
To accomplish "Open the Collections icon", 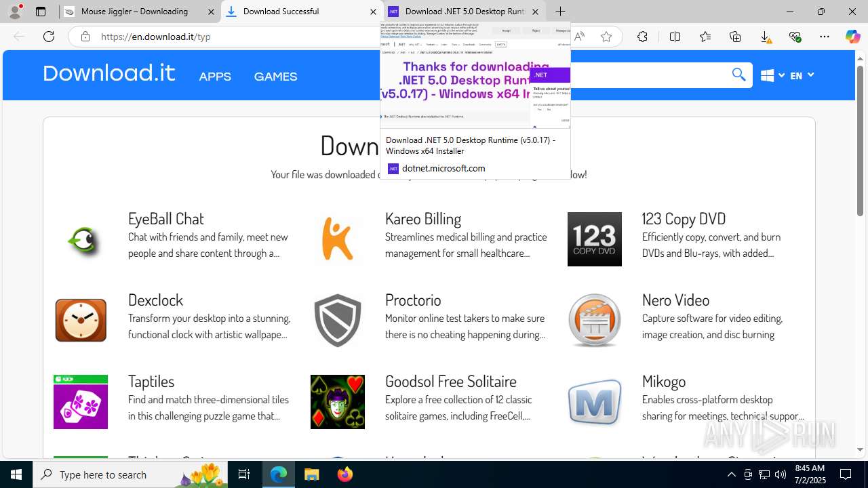I will tap(735, 37).
